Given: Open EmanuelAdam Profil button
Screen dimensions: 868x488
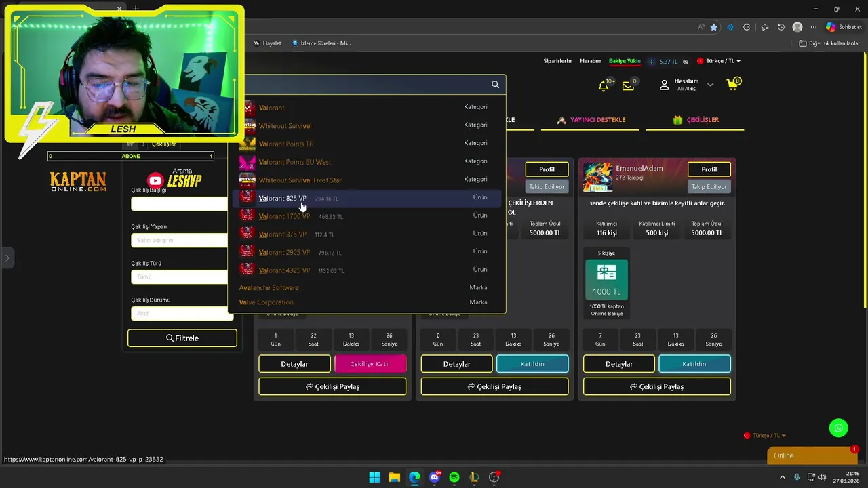Looking at the screenshot, I should click(709, 169).
